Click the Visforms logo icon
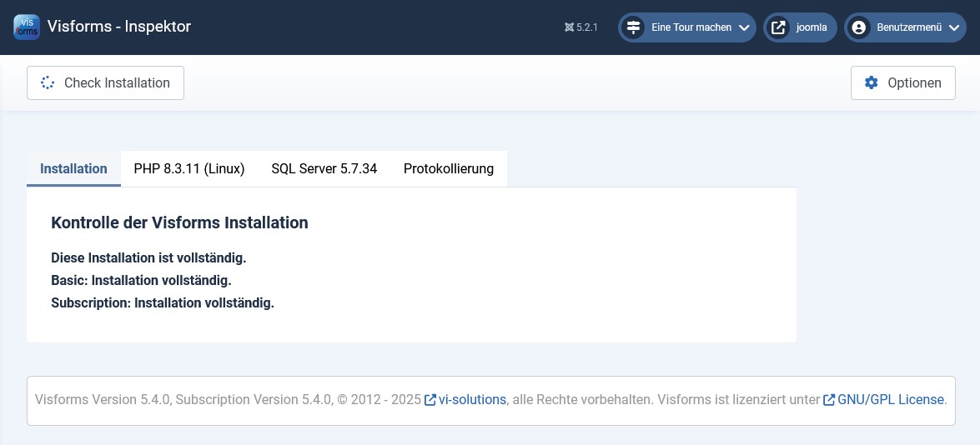 [x=27, y=27]
